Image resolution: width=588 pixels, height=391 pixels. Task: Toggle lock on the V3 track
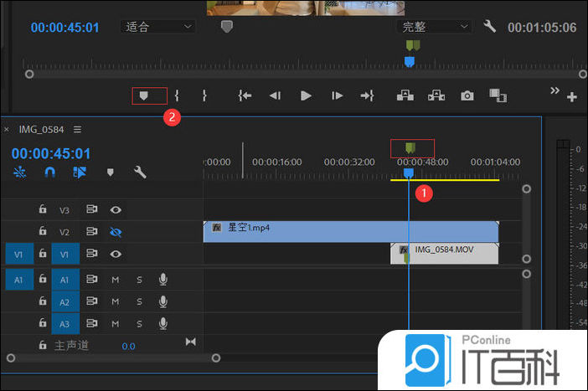[42, 210]
